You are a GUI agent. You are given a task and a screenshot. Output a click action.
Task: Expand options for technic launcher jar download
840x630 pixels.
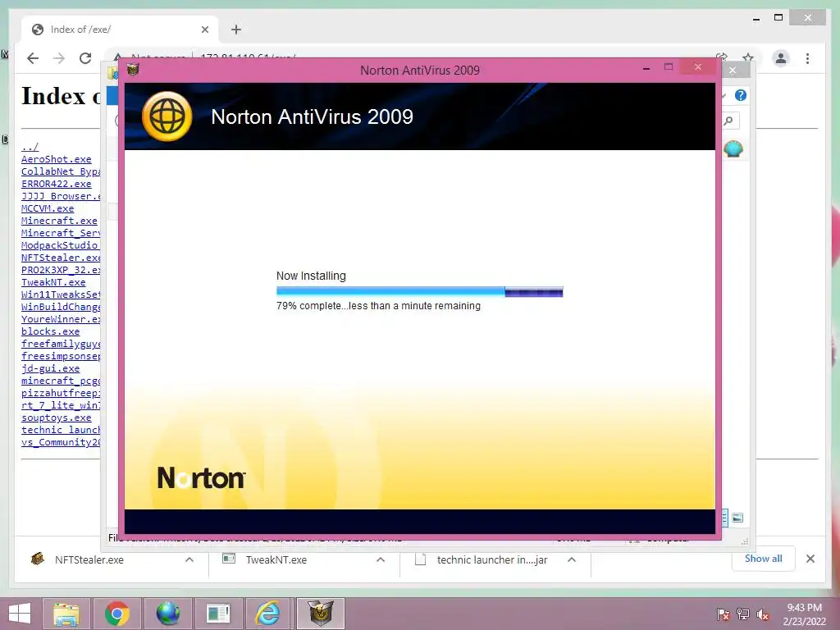tap(572, 559)
